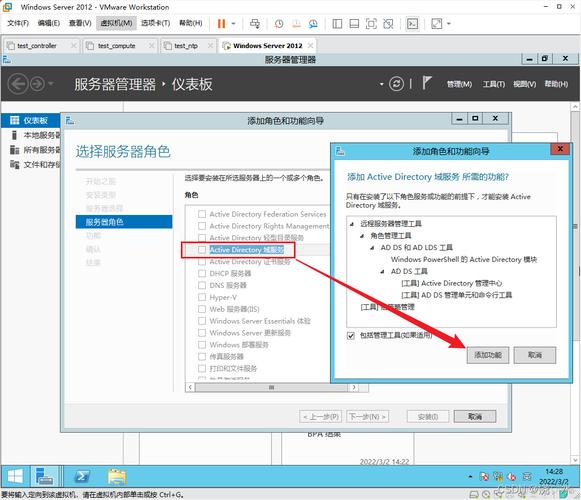The height and width of the screenshot is (500, 581).
Task: Open File Explorer from the taskbar
Action: (117, 476)
